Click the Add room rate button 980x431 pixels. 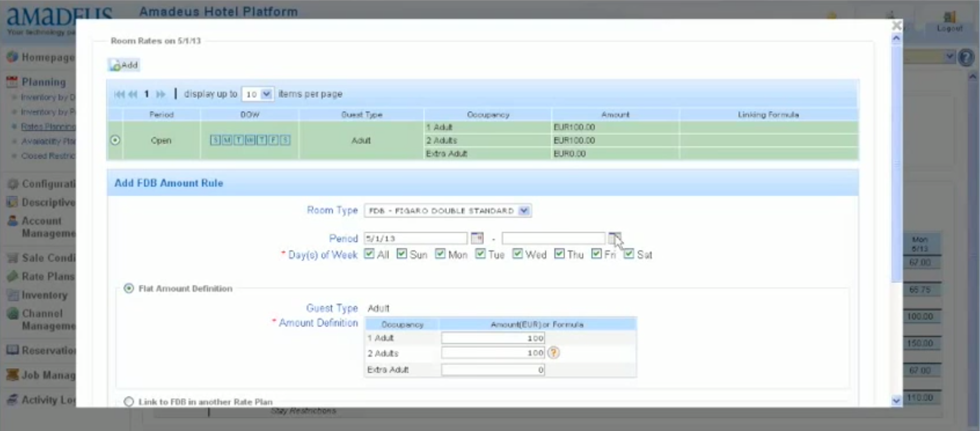coord(124,65)
